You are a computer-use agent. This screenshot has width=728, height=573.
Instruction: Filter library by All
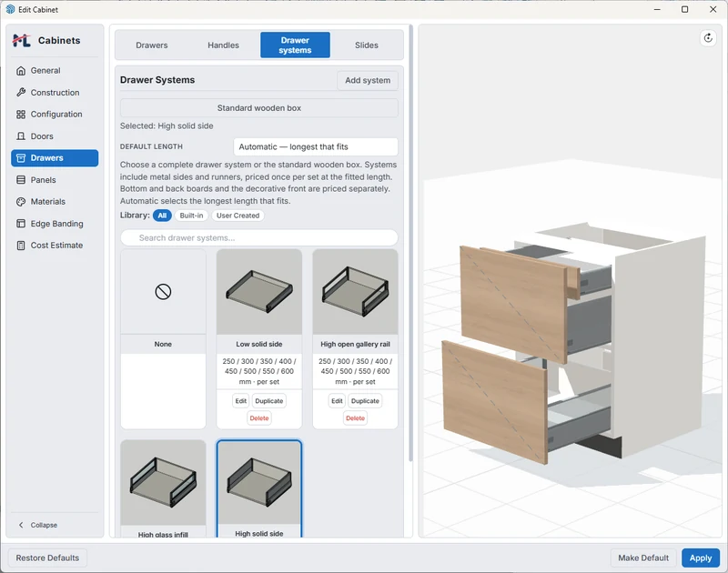tap(162, 216)
